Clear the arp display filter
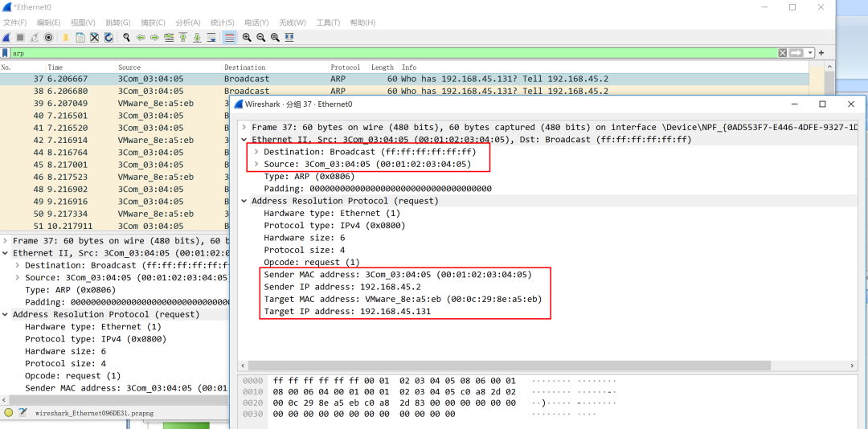This screenshot has height=429, width=868. click(x=782, y=52)
